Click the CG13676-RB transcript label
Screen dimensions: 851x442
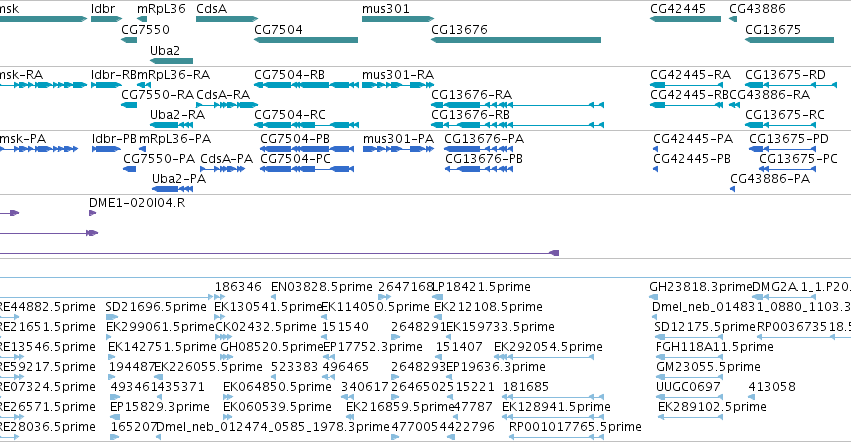471,115
